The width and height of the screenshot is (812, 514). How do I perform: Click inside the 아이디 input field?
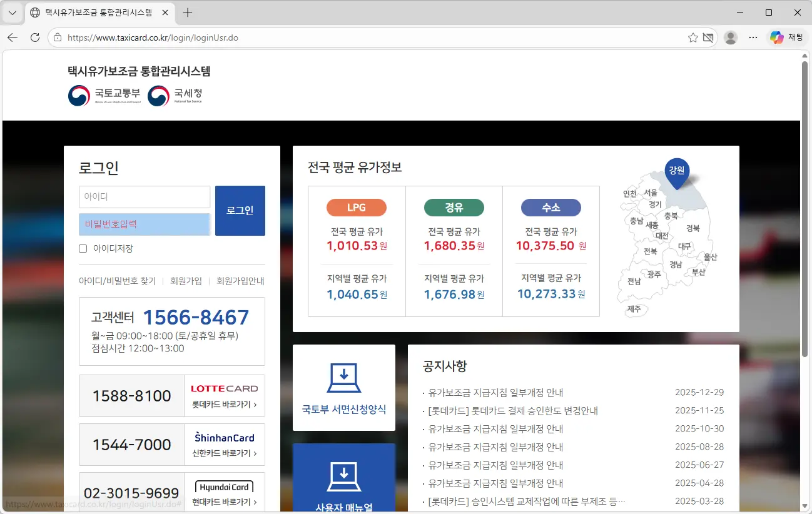click(144, 197)
